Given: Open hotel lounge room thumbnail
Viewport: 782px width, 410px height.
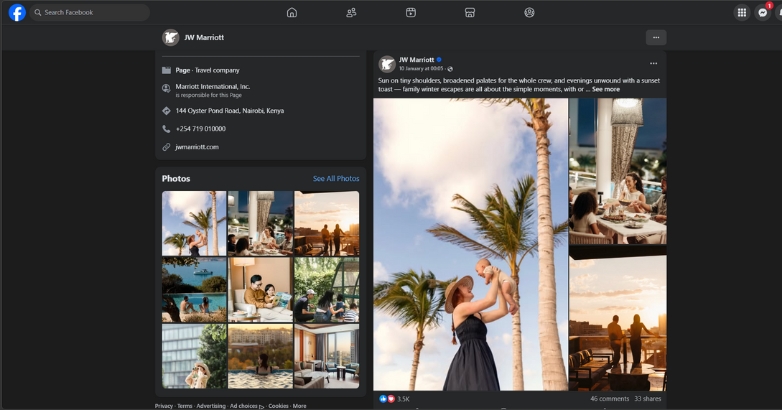Looking at the screenshot, I should point(327,356).
